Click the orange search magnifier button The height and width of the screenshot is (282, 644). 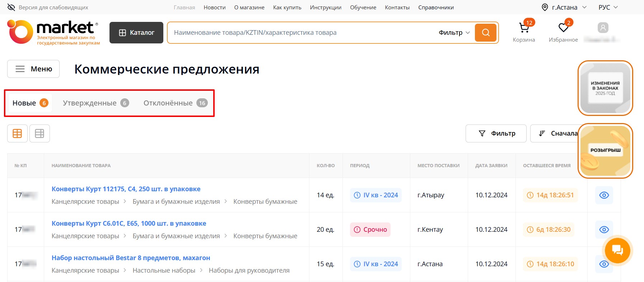click(485, 33)
